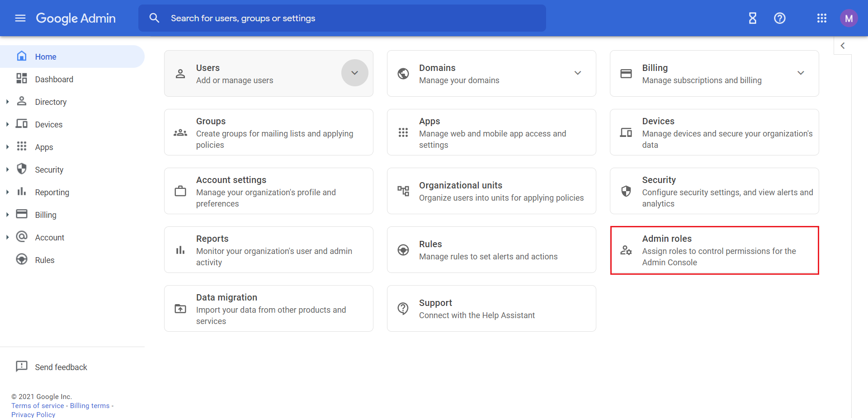Open the Google apps grid launcher
Image resolution: width=868 pixels, height=418 pixels.
coord(822,18)
